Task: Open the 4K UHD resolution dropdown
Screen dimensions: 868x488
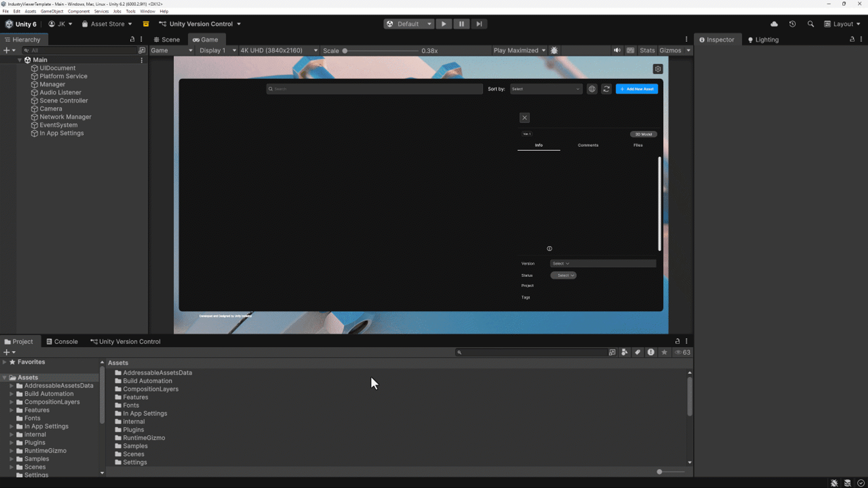Action: (279, 50)
